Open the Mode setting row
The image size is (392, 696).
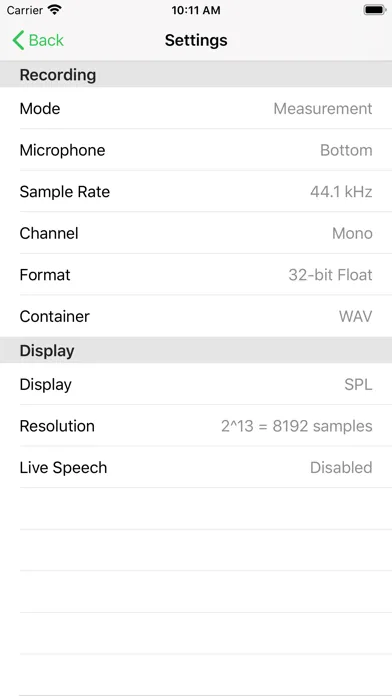(196, 108)
